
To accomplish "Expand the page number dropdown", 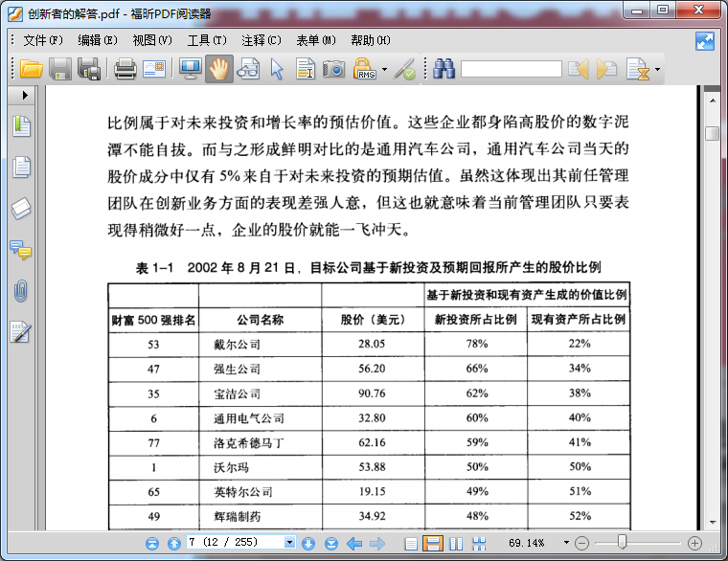I will point(289,542).
